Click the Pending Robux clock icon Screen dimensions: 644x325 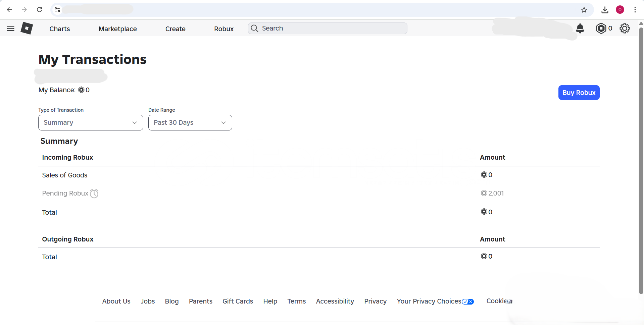94,194
